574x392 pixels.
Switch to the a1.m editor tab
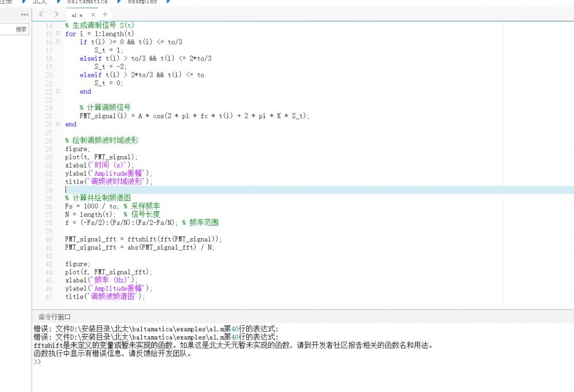tap(77, 15)
